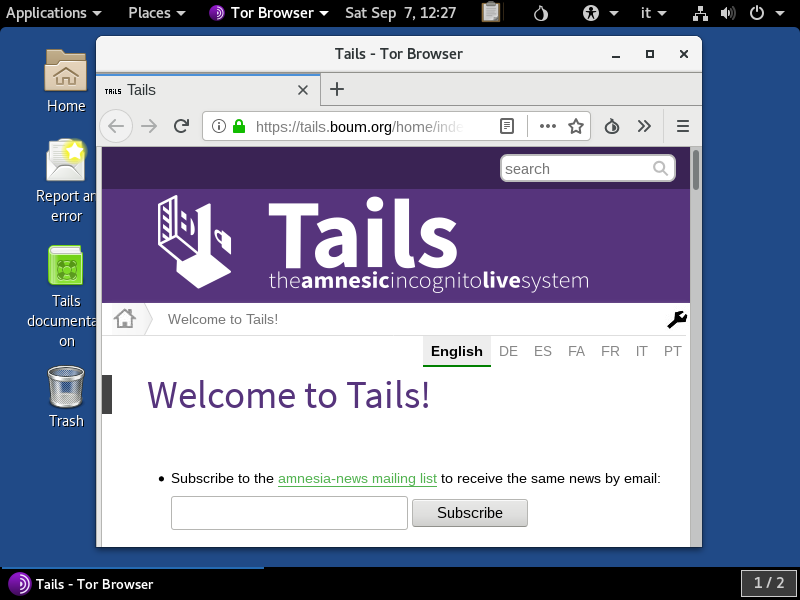Viewport: 800px width, 600px height.
Task: Show site information with the info icon
Action: coord(218,126)
